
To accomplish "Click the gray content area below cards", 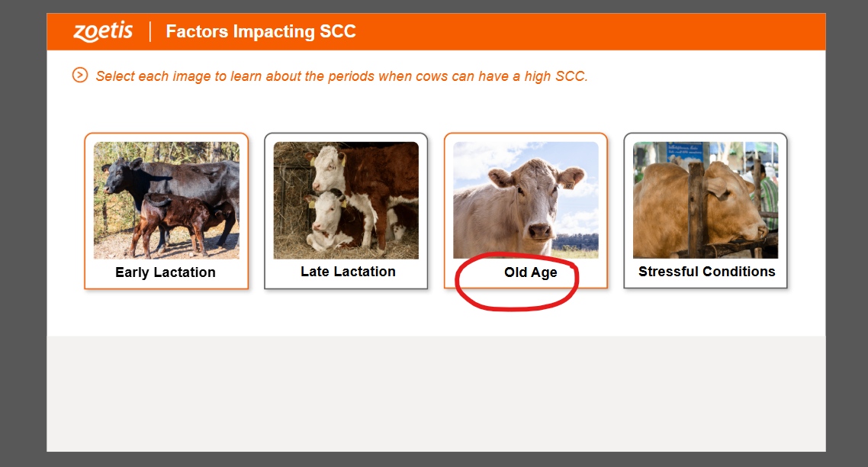I will 436,393.
